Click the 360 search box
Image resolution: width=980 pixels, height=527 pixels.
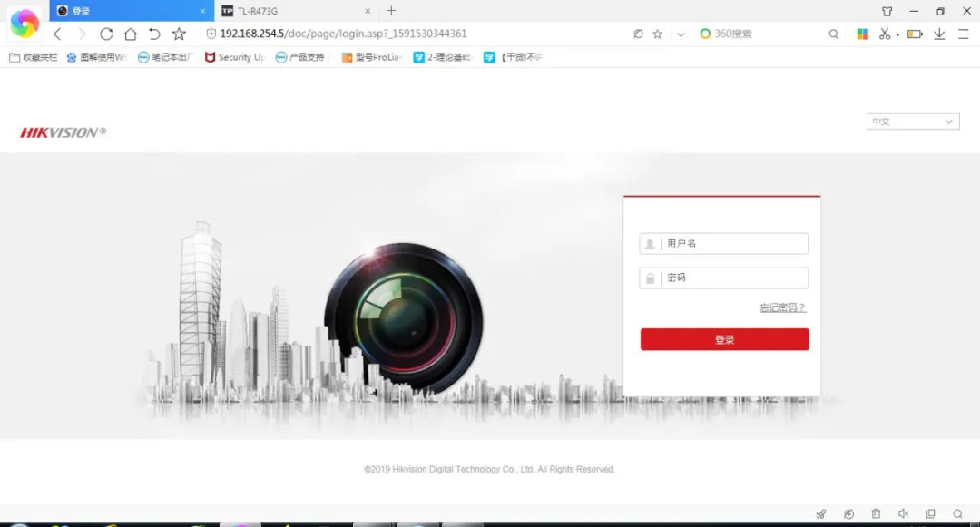pyautogui.click(x=762, y=34)
